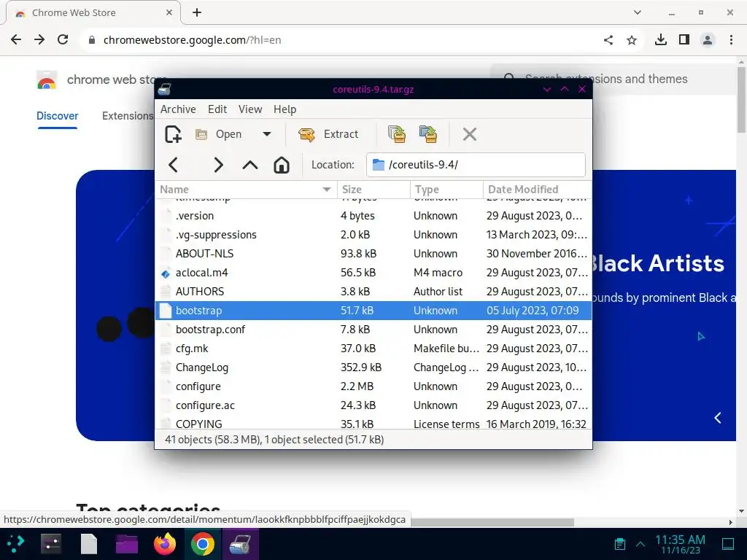This screenshot has width=747, height=560.
Task: Open a new Chrome tab
Action: [x=197, y=13]
